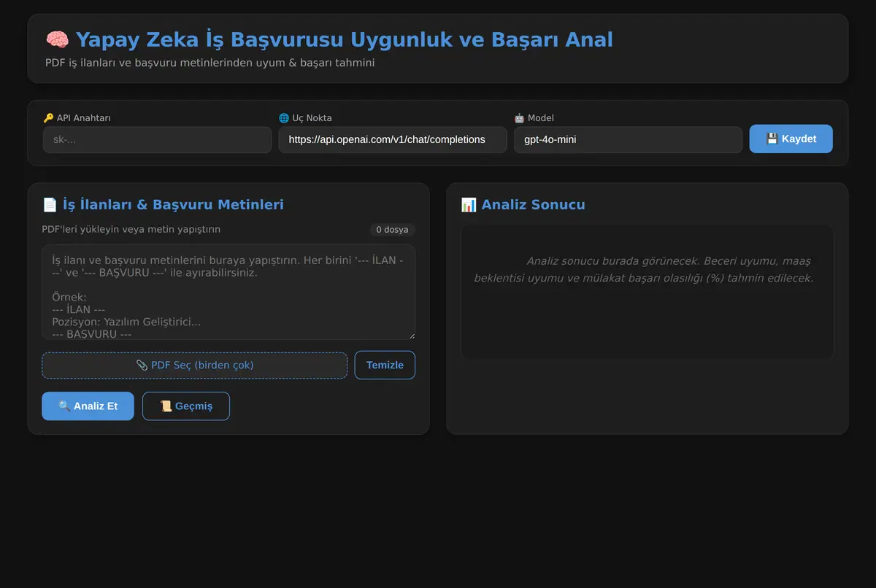Click the 'Analiz Sonucu' panel heading
Image resolution: width=876 pixels, height=588 pixels.
coord(523,205)
